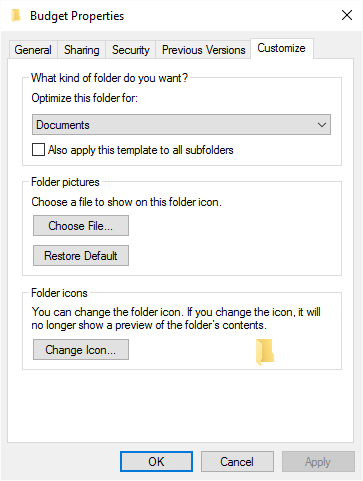Click the folder icon in the title bar
This screenshot has height=481, width=363.
[x=16, y=16]
